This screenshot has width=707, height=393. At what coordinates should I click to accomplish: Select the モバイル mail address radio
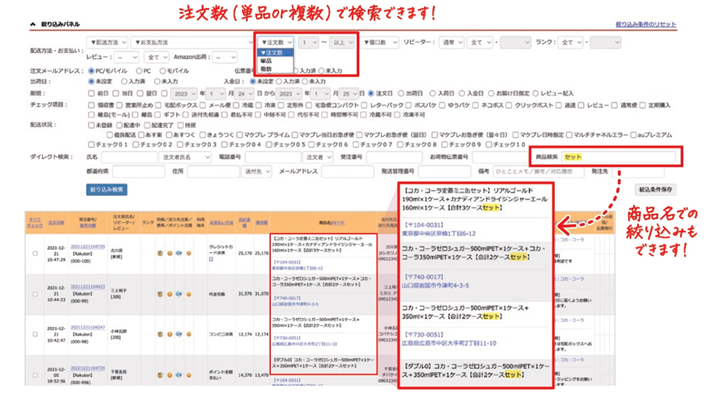(162, 71)
